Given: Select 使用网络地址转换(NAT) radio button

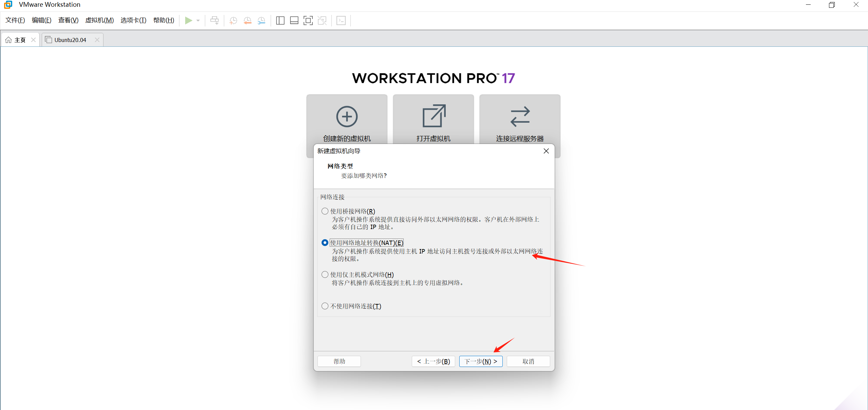Looking at the screenshot, I should point(325,243).
